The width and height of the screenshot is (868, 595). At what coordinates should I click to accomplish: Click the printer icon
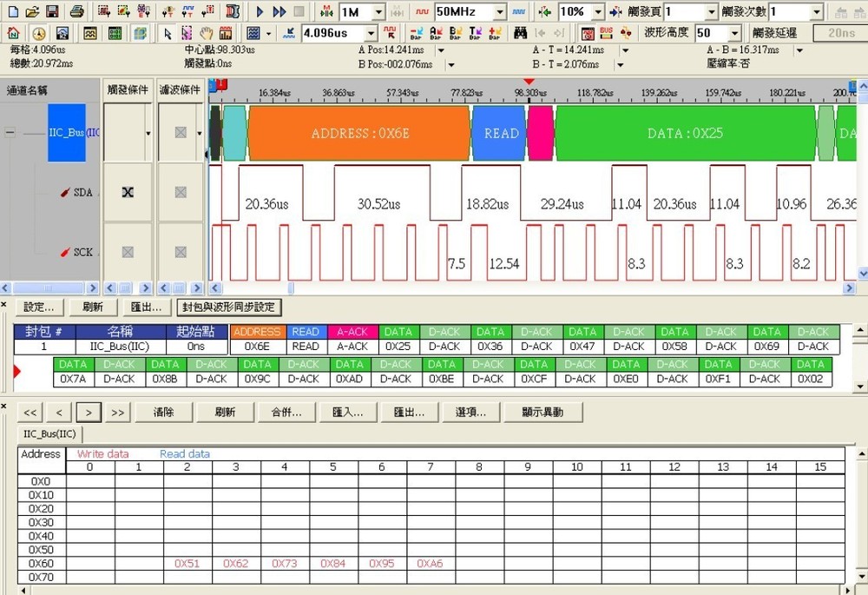(77, 11)
